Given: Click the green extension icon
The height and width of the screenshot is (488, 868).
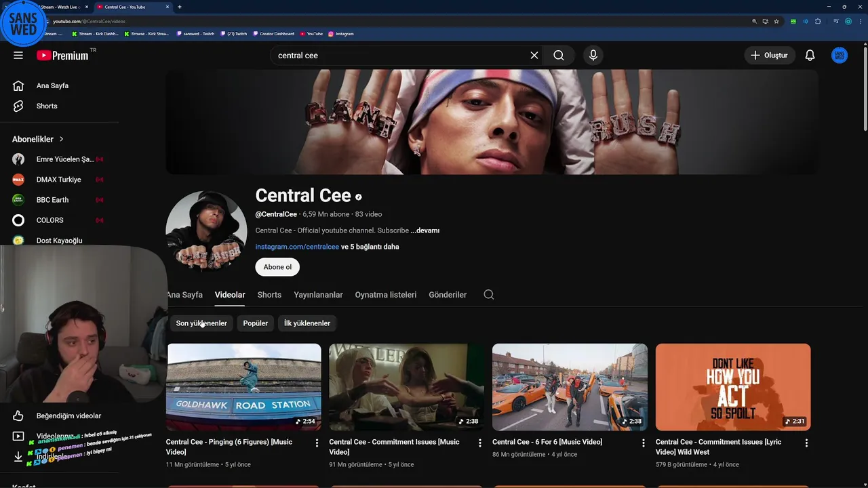Looking at the screenshot, I should [793, 21].
